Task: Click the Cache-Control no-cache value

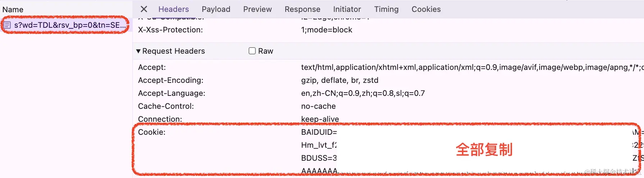Action: click(318, 106)
